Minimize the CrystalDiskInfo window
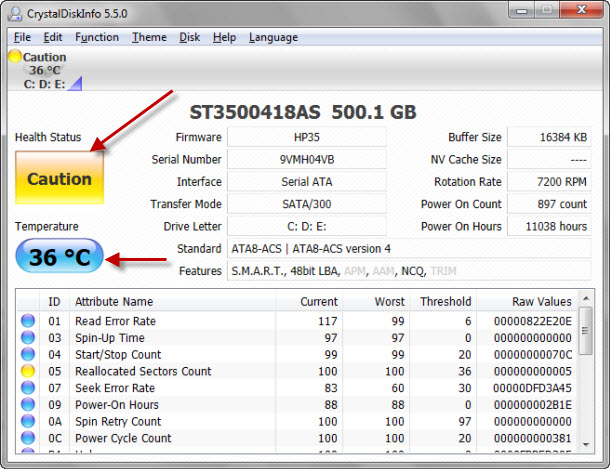 (x=521, y=10)
